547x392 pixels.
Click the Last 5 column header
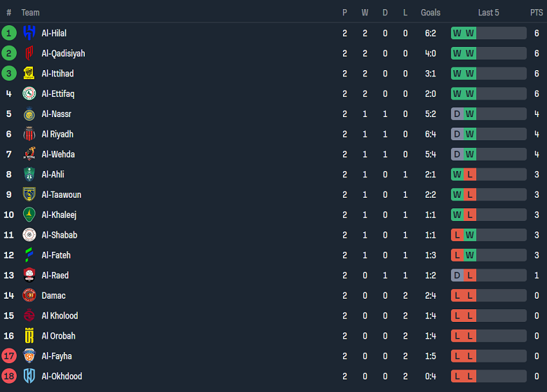tap(488, 13)
